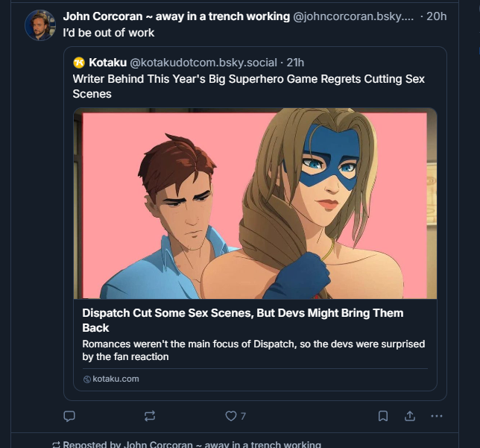Click the globe icon beside kotaku.com
The height and width of the screenshot is (448, 480).
tap(86, 379)
